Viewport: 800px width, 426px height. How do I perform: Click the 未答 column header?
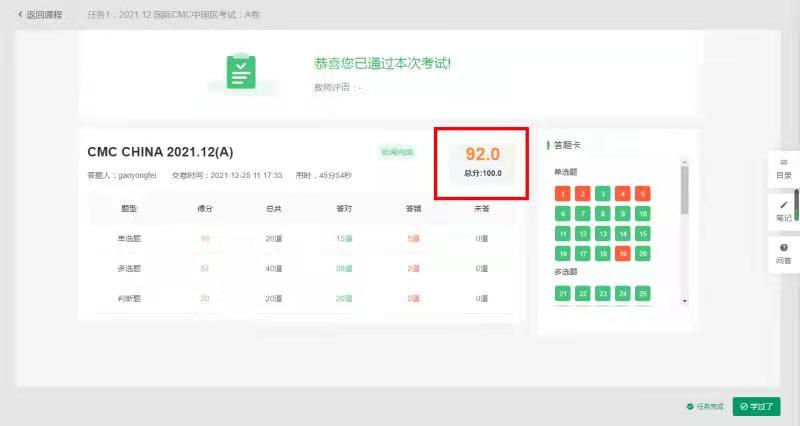tap(482, 209)
